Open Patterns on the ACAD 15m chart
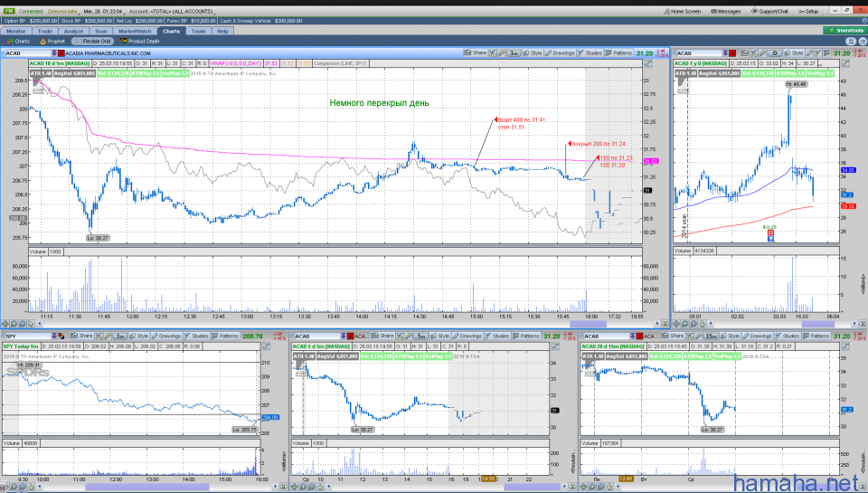 (x=816, y=336)
